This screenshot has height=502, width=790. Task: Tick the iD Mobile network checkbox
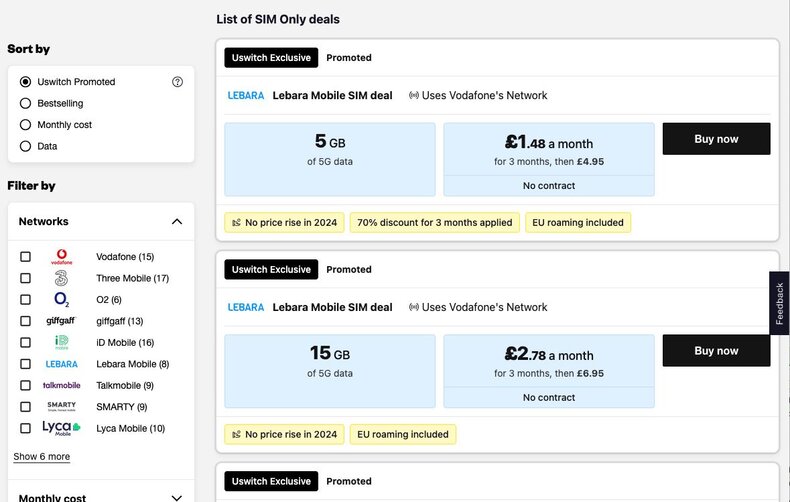[x=25, y=342]
